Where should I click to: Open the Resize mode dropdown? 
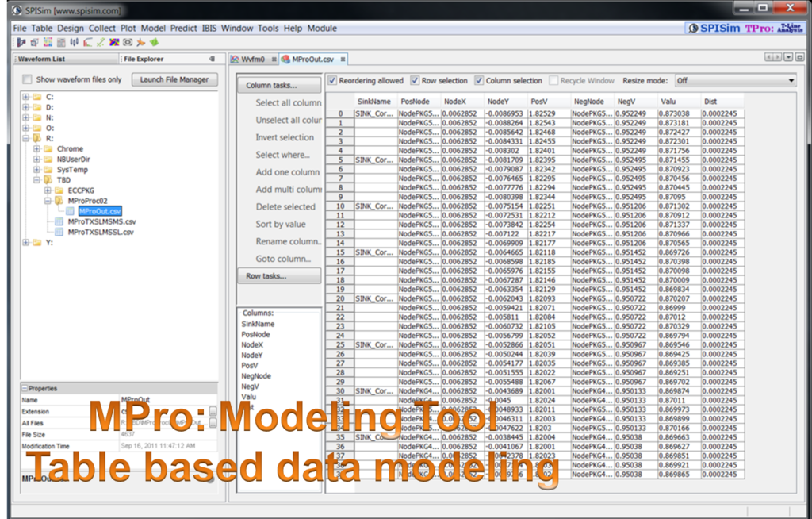(x=733, y=81)
